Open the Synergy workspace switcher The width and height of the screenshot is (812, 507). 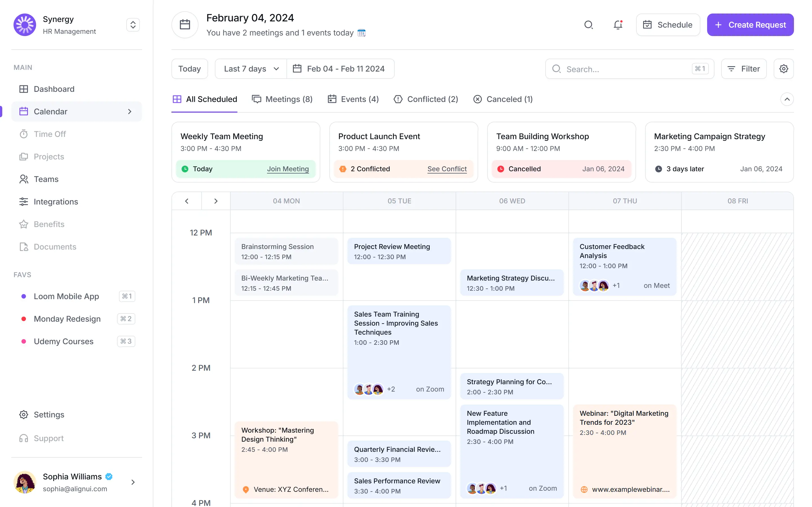(133, 25)
